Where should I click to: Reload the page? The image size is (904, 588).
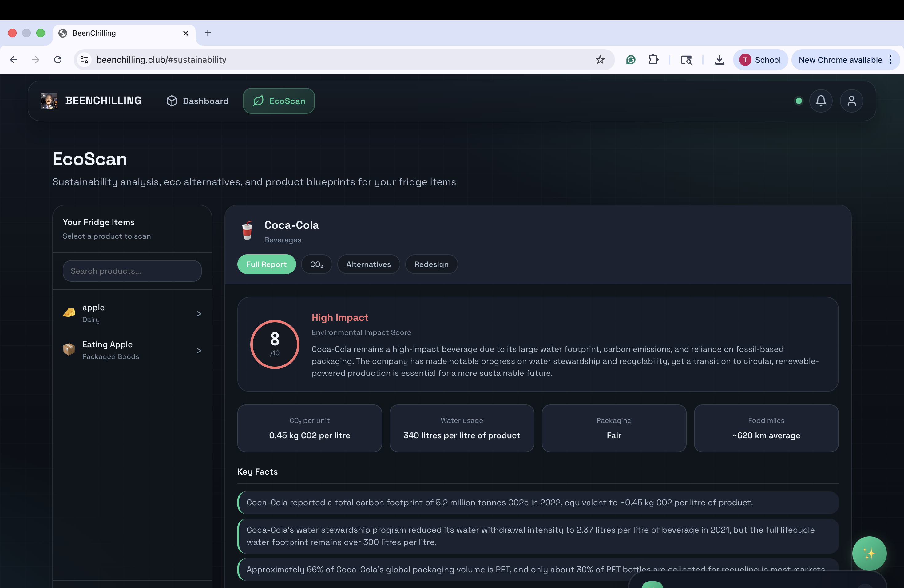pos(58,60)
